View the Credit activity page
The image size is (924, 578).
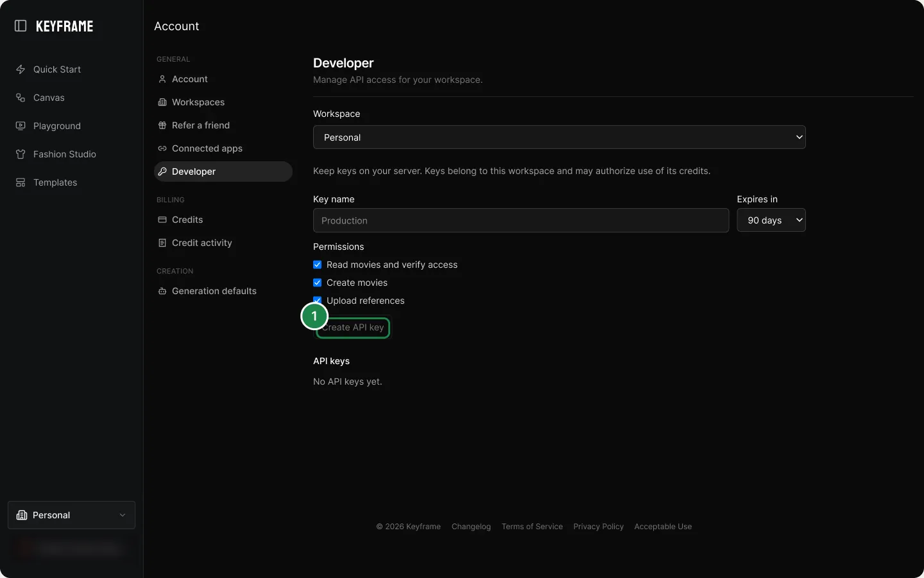click(223, 243)
